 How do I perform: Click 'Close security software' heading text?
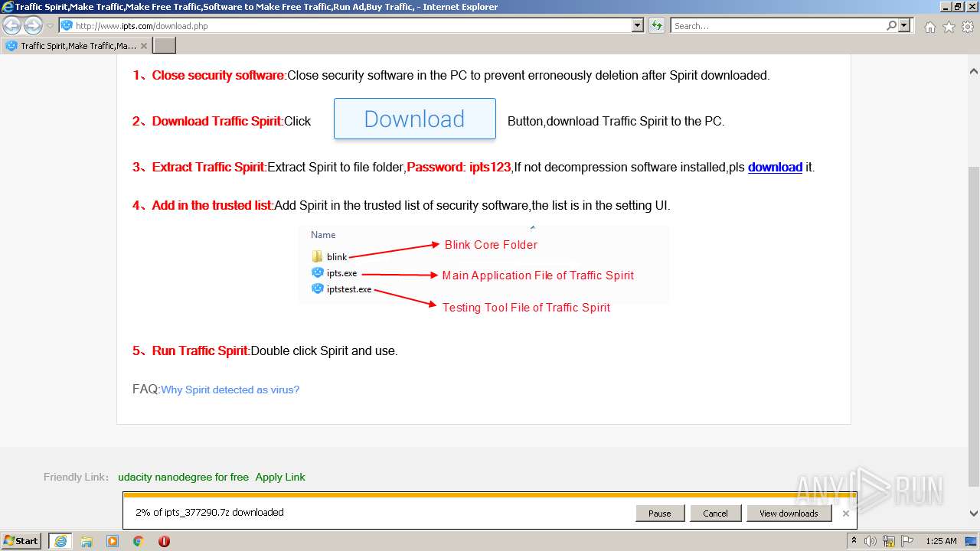coord(217,75)
